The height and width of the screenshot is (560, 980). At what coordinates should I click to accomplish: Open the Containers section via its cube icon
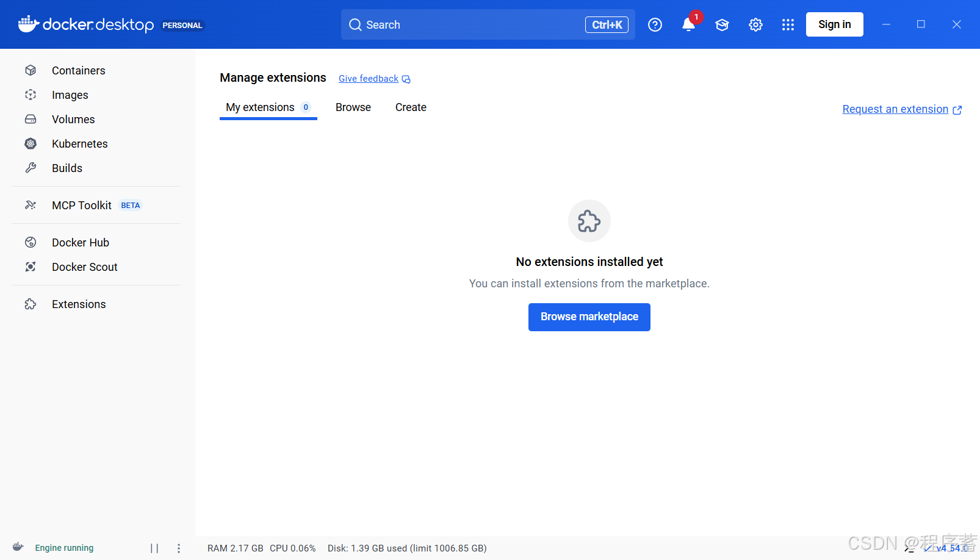click(x=31, y=70)
